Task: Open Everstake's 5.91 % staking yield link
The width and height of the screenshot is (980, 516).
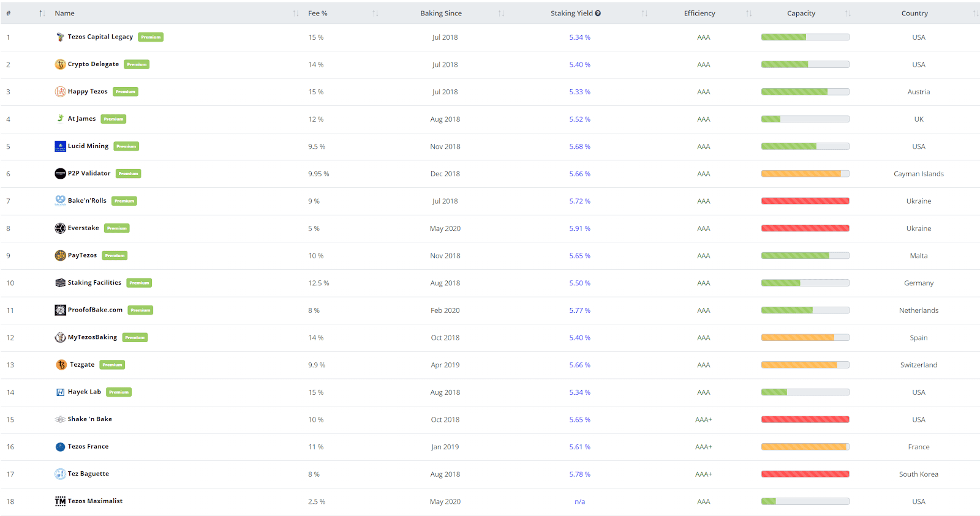Action: click(x=579, y=228)
